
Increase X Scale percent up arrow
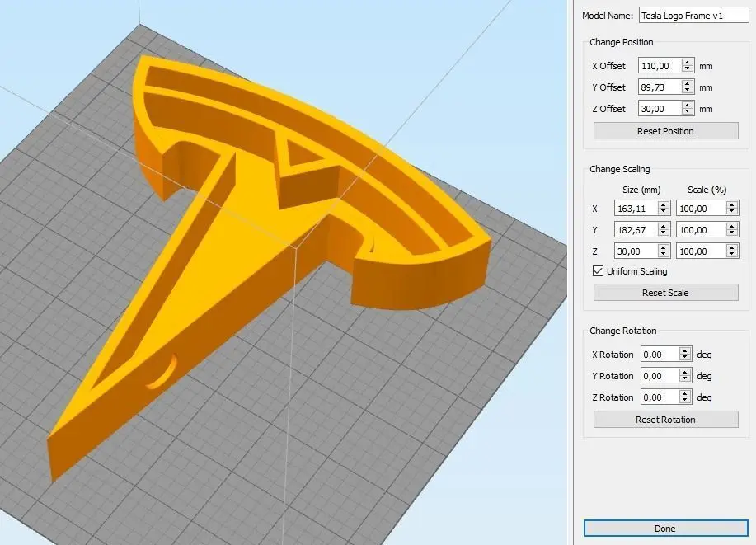pos(732,204)
